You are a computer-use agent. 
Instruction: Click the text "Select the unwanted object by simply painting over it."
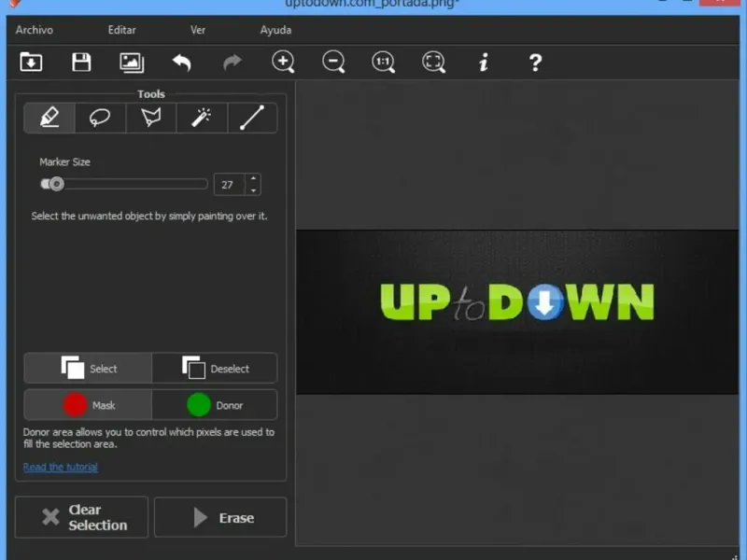149,216
